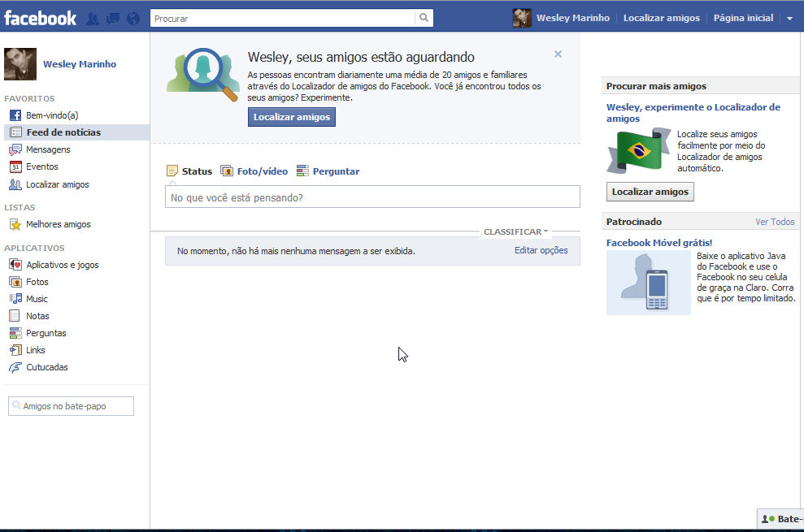The height and width of the screenshot is (532, 804).
Task: Click the Editar opções link
Action: pos(541,250)
